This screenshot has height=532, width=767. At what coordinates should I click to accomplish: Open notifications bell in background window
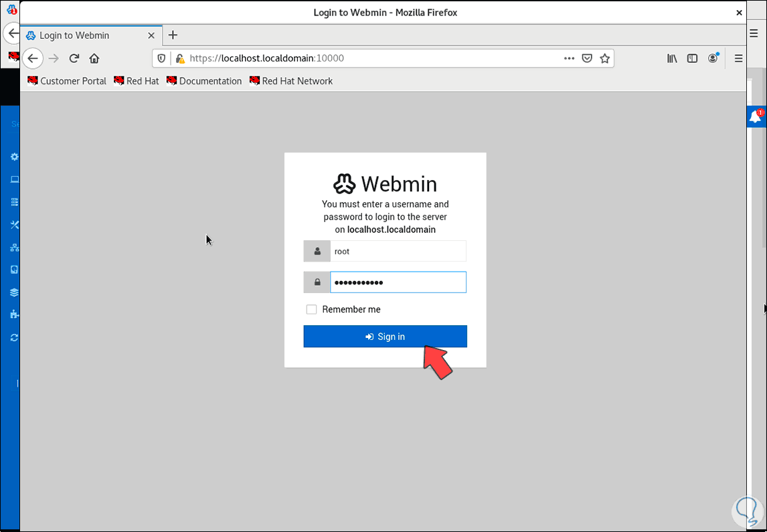756,116
